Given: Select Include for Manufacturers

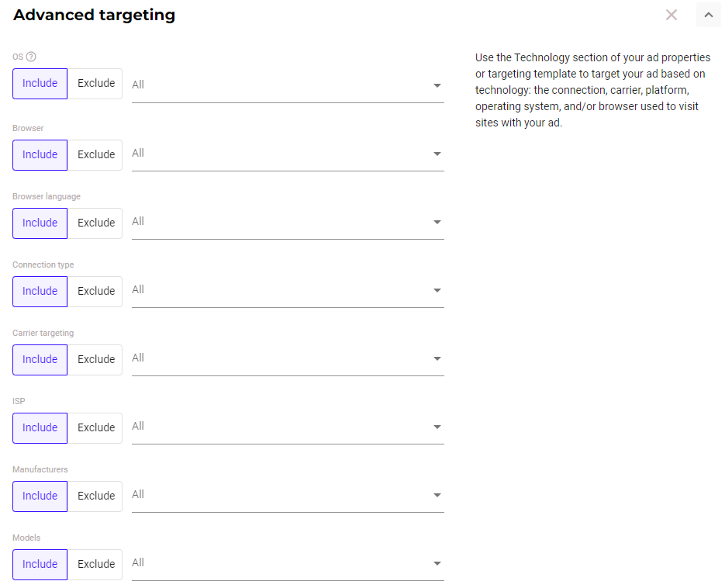Looking at the screenshot, I should pos(40,496).
